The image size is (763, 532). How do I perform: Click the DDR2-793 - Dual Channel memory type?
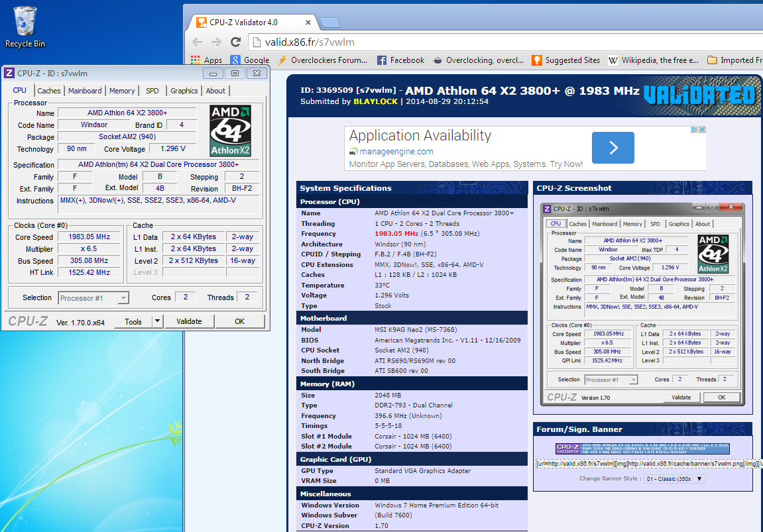[414, 405]
